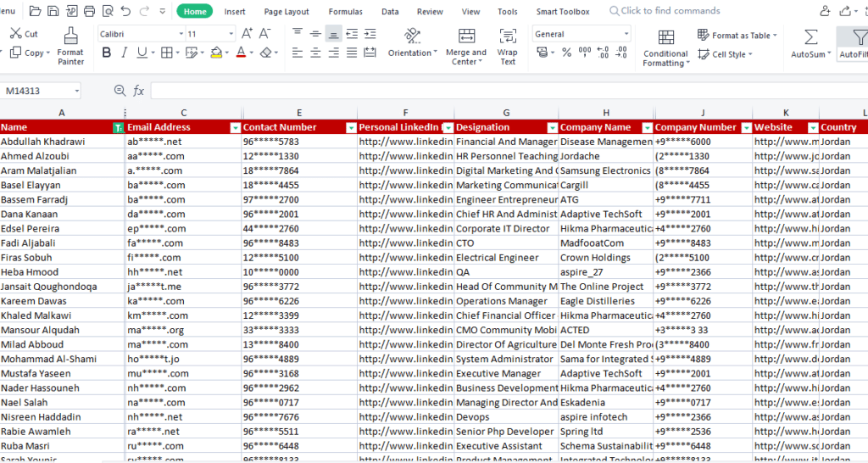Switch to the Data tab

tap(390, 11)
